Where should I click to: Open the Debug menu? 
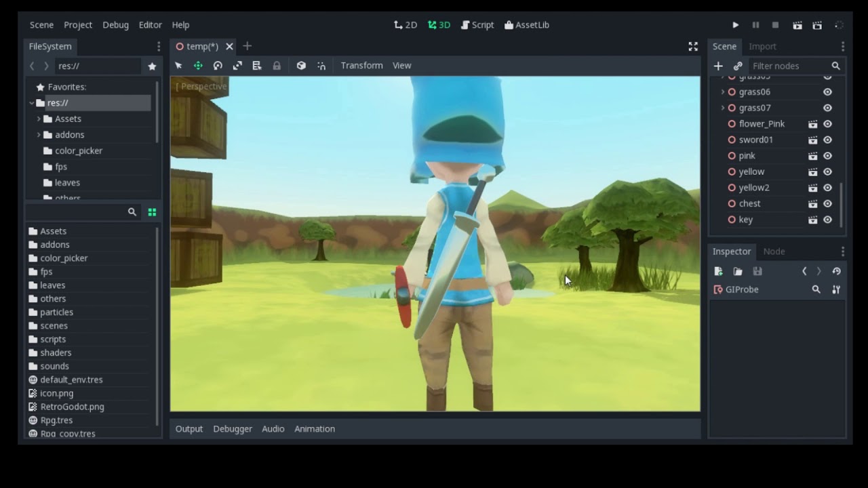[115, 25]
